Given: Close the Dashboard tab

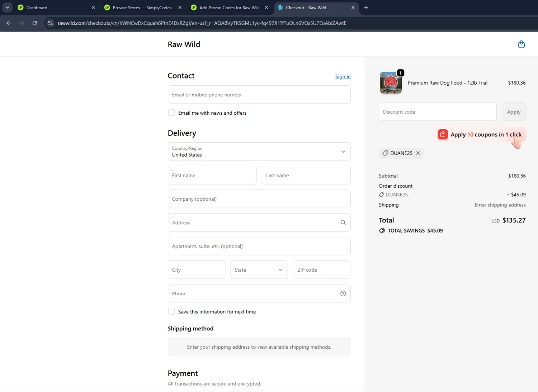Looking at the screenshot, I should point(93,8).
